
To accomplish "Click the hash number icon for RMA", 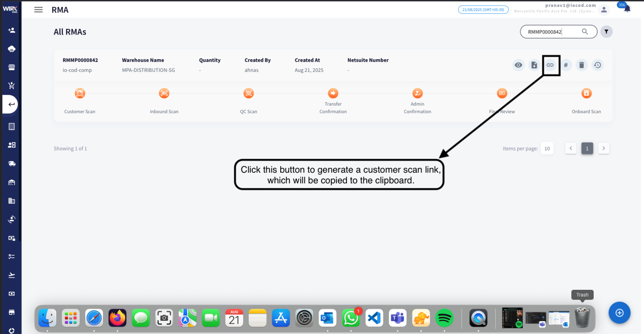I will [x=566, y=65].
